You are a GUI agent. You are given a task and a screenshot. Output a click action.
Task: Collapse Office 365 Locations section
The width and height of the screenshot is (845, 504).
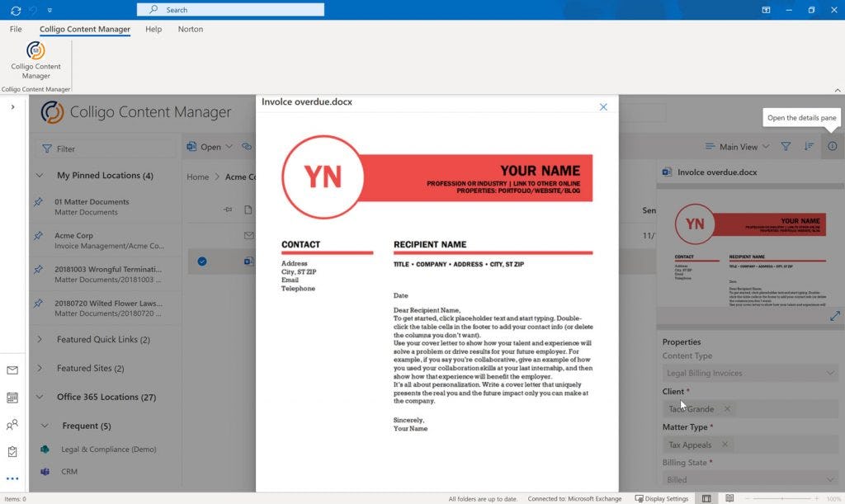(39, 397)
